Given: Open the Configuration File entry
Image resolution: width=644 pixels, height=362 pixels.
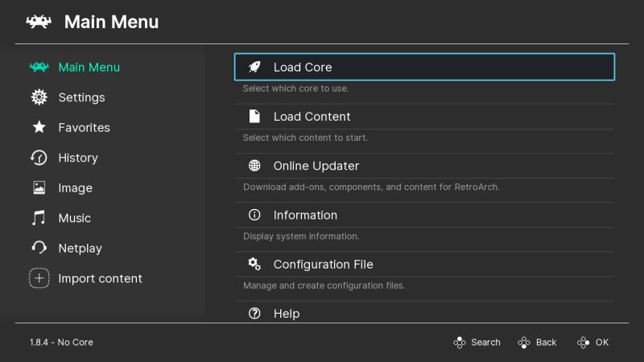Looking at the screenshot, I should point(424,265).
